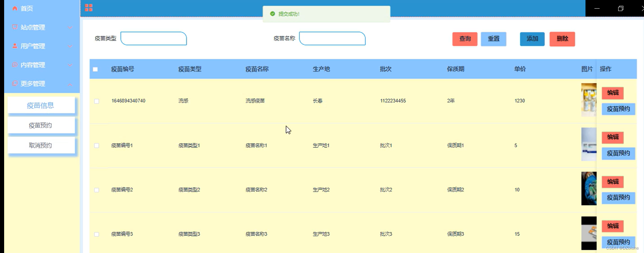Image resolution: width=644 pixels, height=253 pixels.
Task: Click 编辑 button for 疫苗编号1 row
Action: [x=613, y=137]
